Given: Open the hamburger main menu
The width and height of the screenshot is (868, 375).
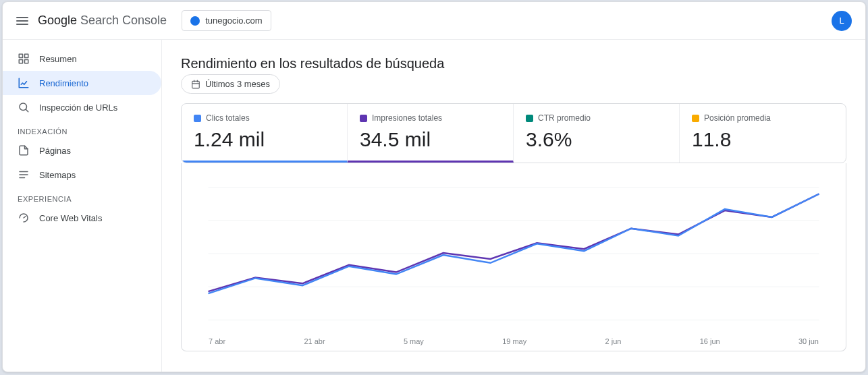Looking at the screenshot, I should pyautogui.click(x=22, y=21).
